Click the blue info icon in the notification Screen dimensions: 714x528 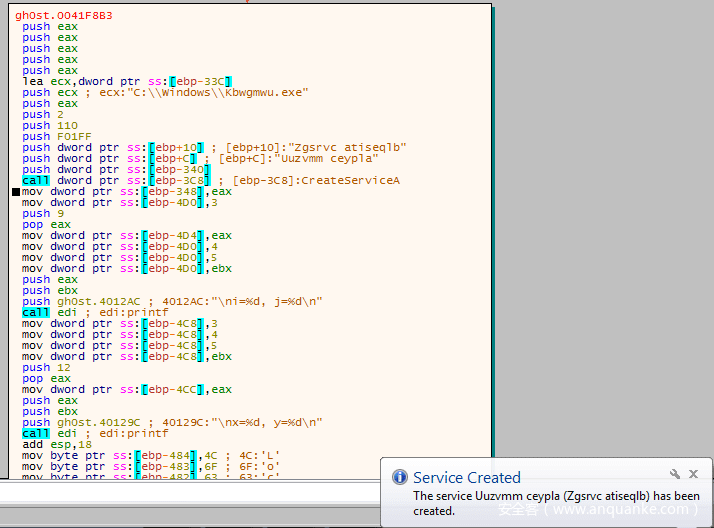coord(400,478)
